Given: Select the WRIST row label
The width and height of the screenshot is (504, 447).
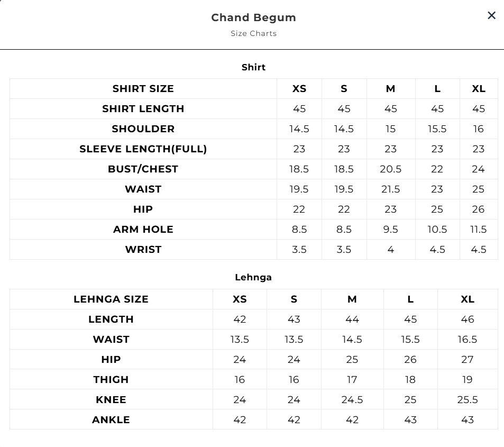Looking at the screenshot, I should (x=143, y=250).
